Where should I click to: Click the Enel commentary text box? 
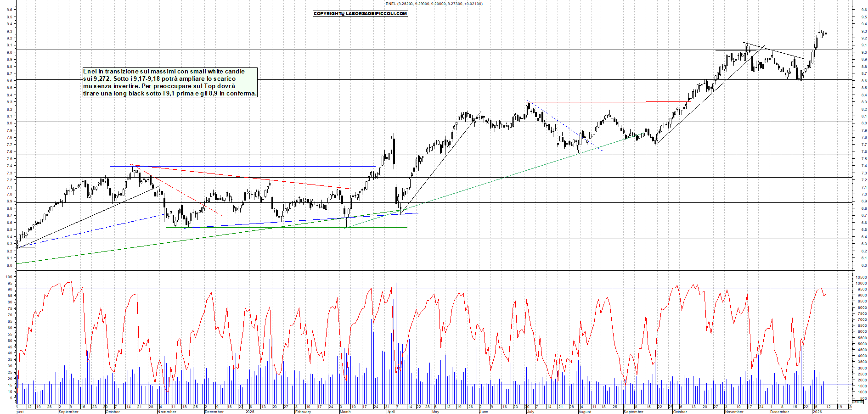click(169, 83)
